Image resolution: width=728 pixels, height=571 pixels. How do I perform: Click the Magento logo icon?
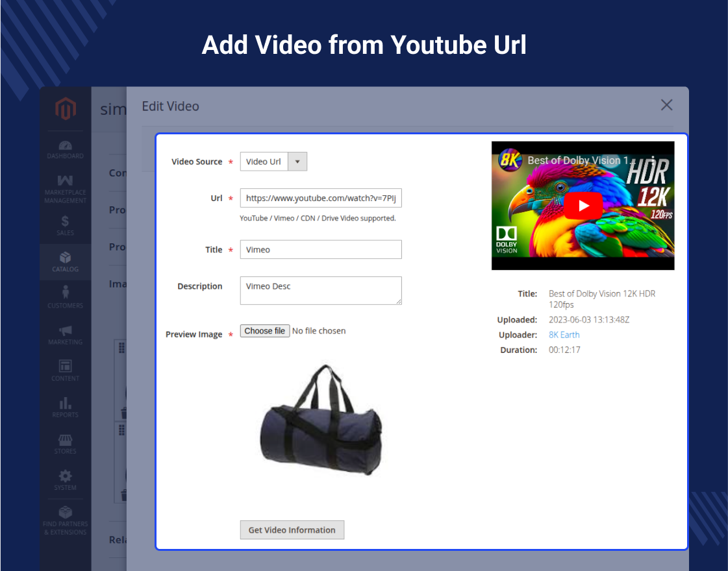(66, 108)
